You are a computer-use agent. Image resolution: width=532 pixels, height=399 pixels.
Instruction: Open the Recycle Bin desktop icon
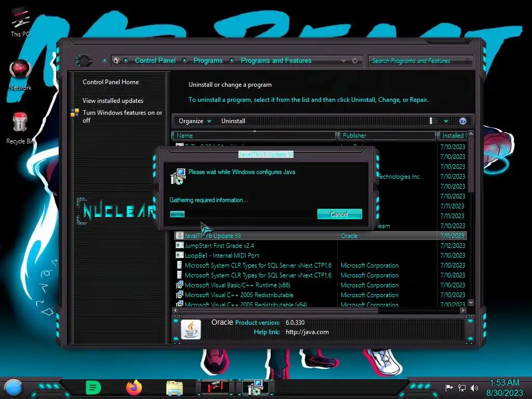20,128
